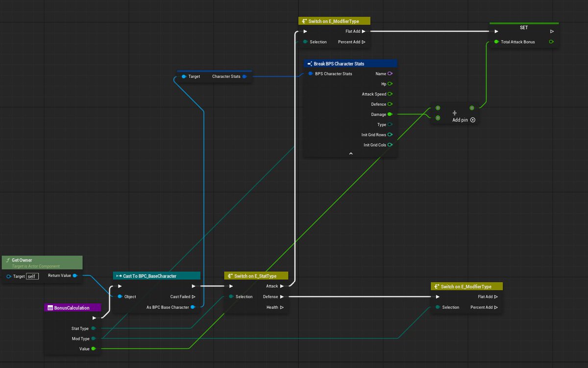Viewport: 588px width, 368px height.
Task: Click the Stat Type pin on BonusCalculation
Action: click(x=94, y=328)
